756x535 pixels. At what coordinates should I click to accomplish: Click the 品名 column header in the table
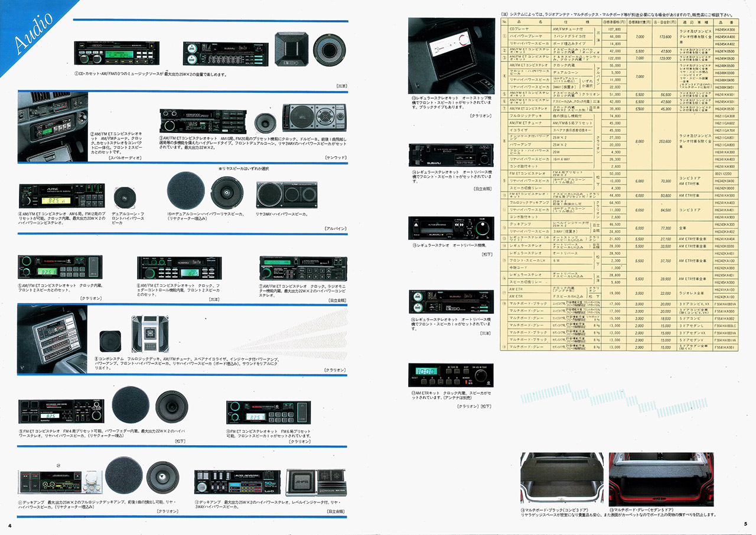530,21
